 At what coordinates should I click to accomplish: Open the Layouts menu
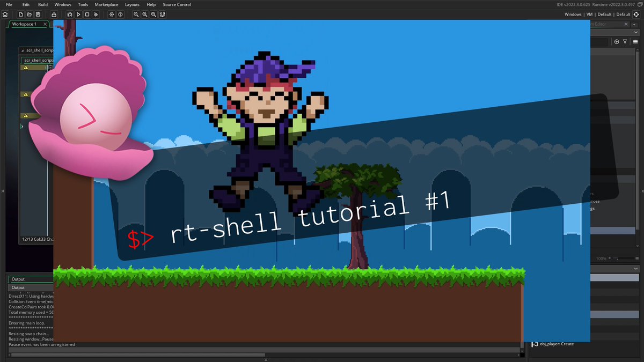[132, 4]
